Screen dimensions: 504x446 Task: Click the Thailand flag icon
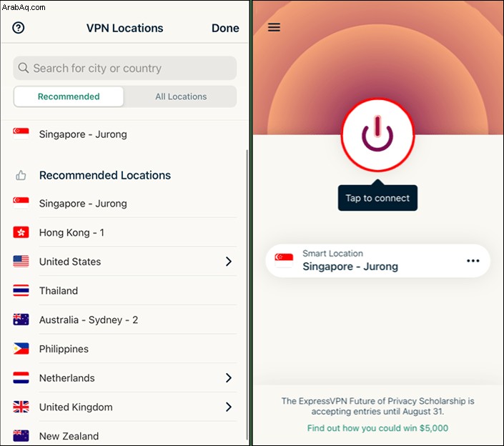tap(21, 290)
